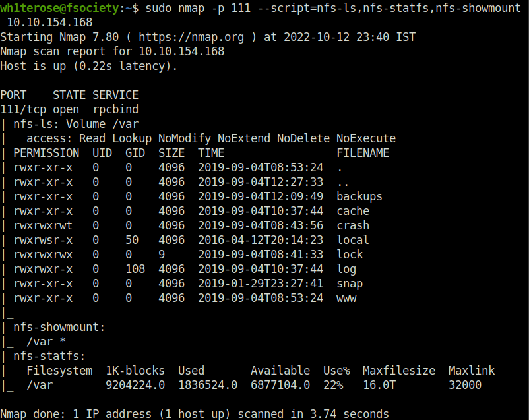Click timestamp 2019-09-04T12:27:33

tap(261, 182)
